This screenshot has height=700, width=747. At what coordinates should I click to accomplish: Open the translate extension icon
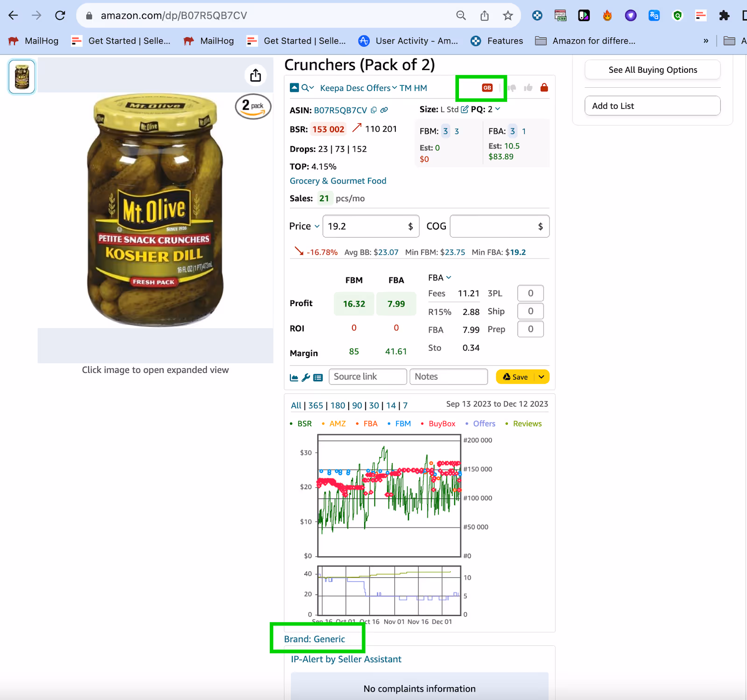tap(654, 15)
